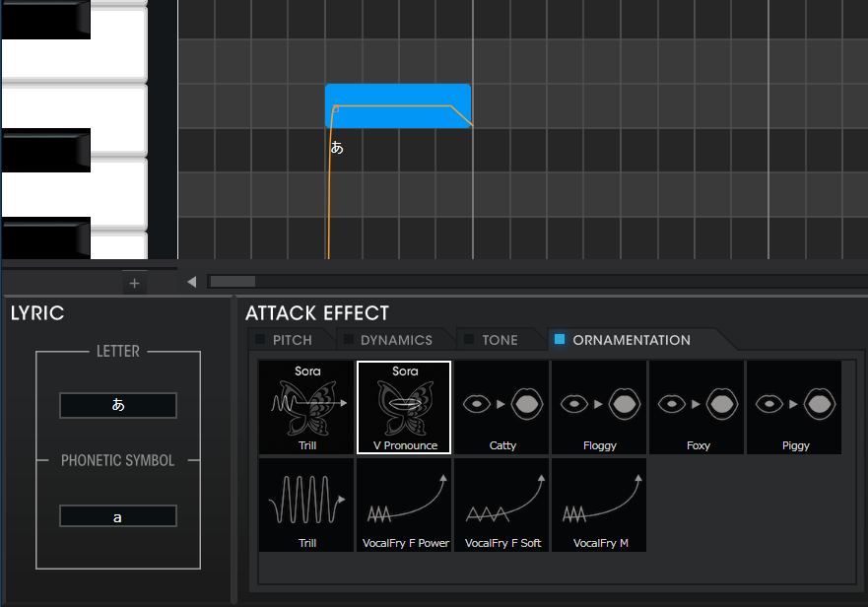Toggle the blue ORNAMENTATION indicator square

click(x=559, y=339)
